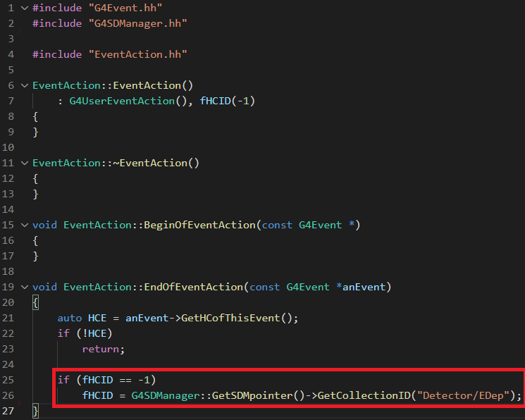525x420 pixels.
Task: Fold the EndOfEventAction function at line 19
Action: point(25,287)
